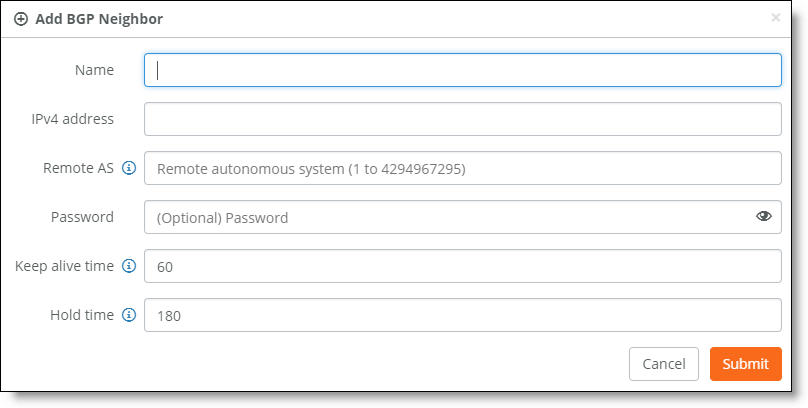Viewport: 808px width, 408px height.
Task: Click the IPv4 address label text
Action: pos(73,119)
